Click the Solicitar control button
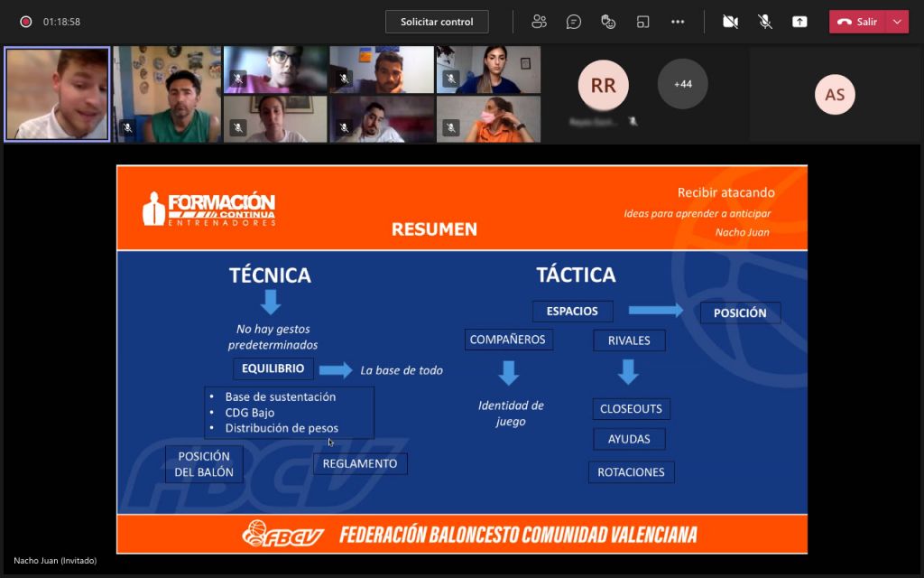924x578 pixels. click(x=437, y=22)
